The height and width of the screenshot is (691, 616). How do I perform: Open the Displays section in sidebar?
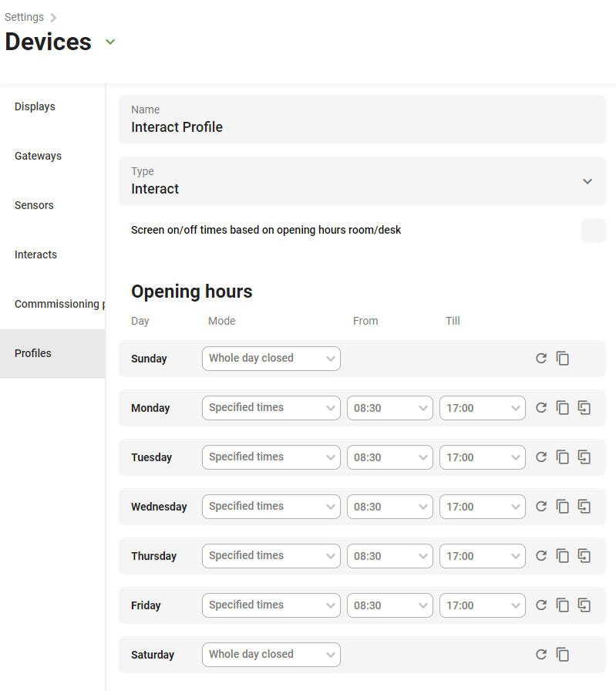pyautogui.click(x=35, y=107)
